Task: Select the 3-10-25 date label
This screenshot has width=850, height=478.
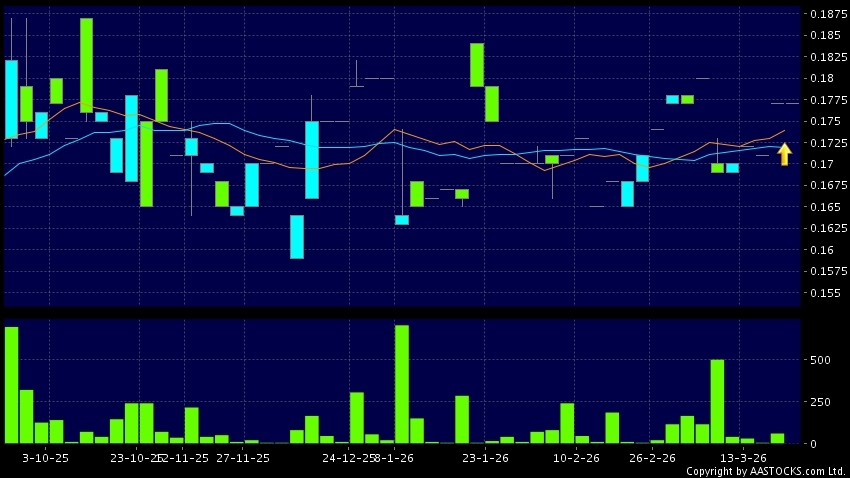Action: click(x=46, y=457)
